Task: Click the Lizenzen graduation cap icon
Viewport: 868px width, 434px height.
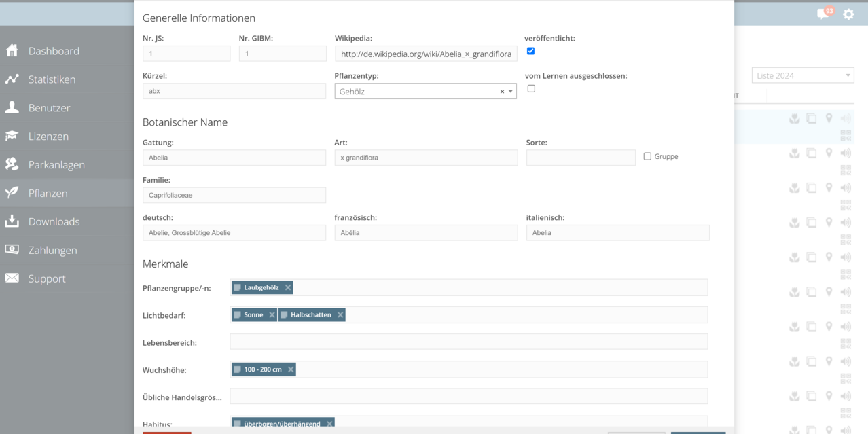Action: click(x=12, y=136)
